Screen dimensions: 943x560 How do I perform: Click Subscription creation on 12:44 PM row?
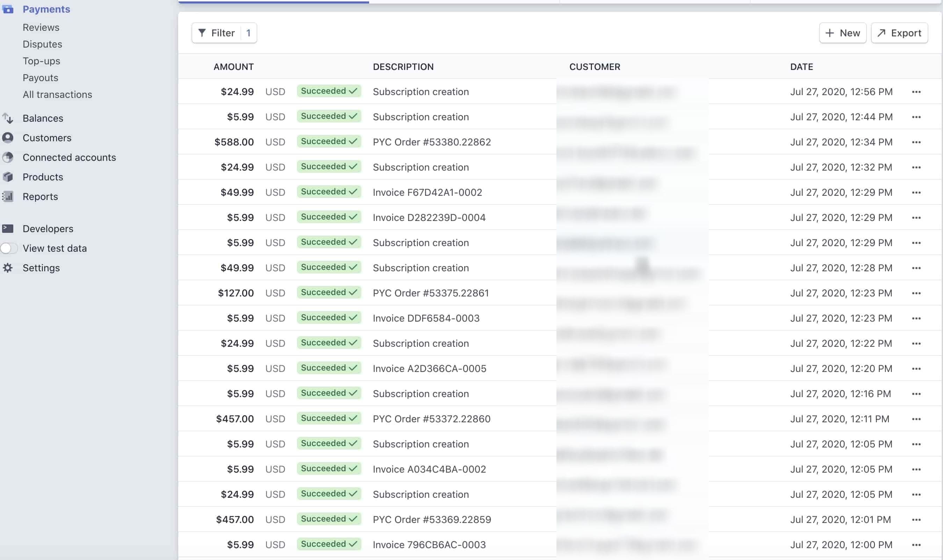click(421, 117)
